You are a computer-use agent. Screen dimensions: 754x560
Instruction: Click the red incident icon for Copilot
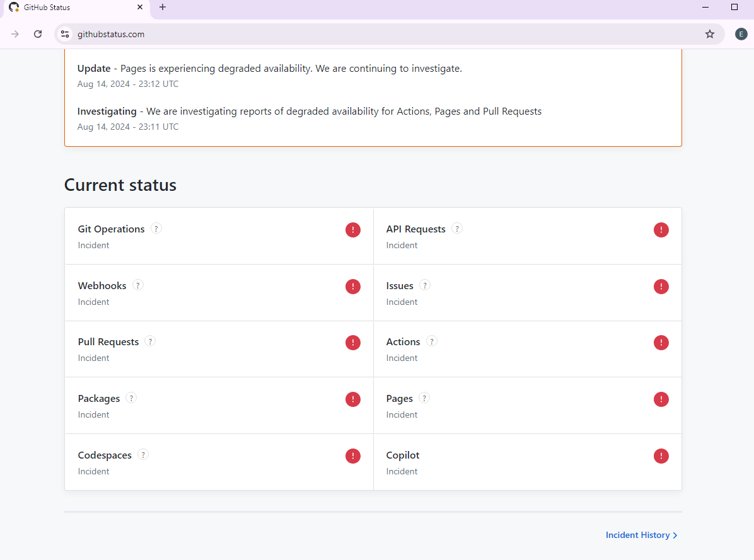click(x=661, y=456)
